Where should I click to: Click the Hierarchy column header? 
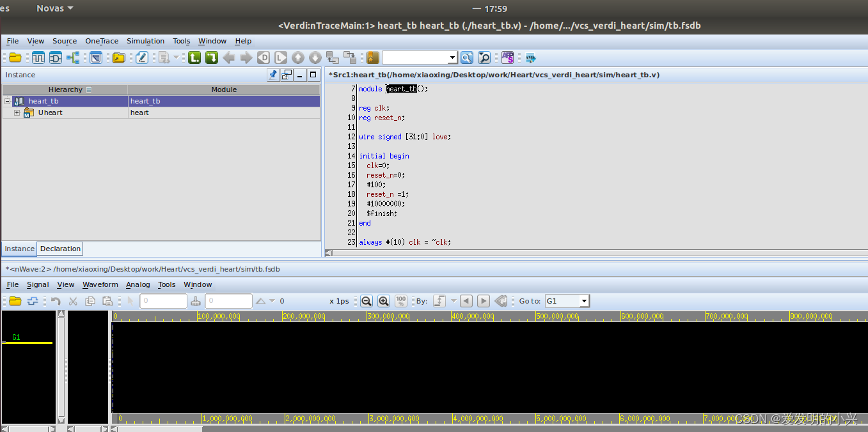pos(65,89)
